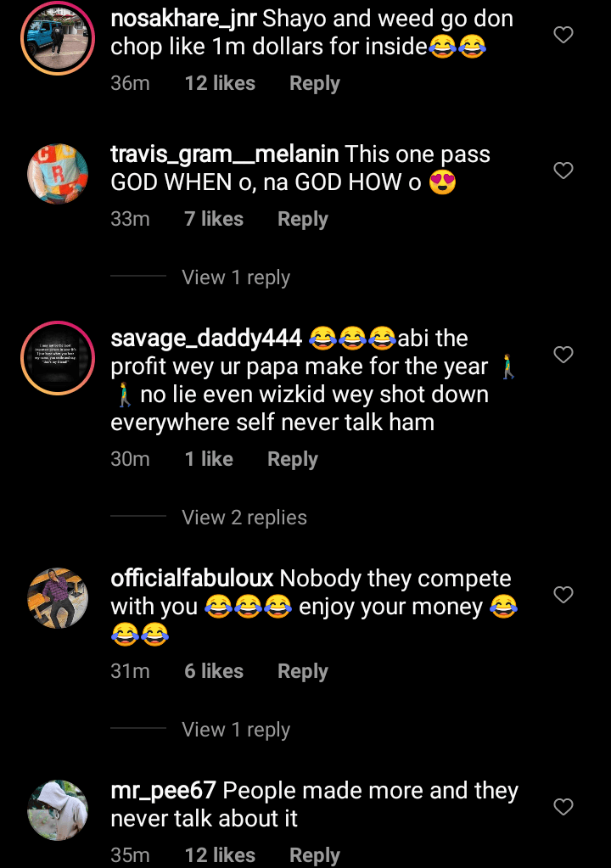Heart the officialfabuloux comment
This screenshot has width=611, height=868.
(x=563, y=595)
